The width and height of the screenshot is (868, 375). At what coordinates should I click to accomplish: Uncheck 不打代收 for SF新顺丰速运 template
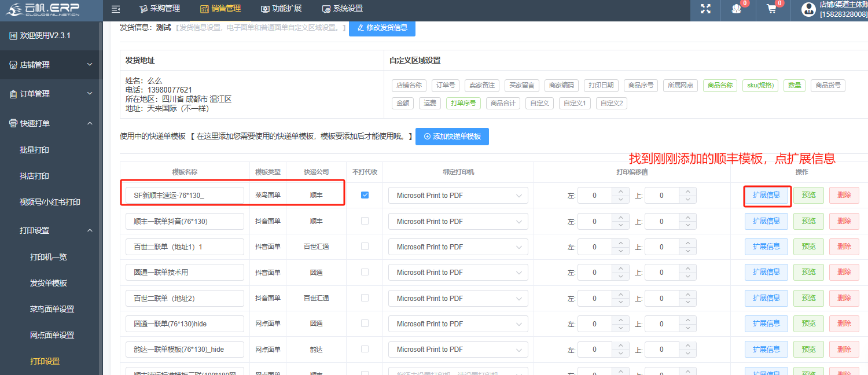click(x=365, y=195)
